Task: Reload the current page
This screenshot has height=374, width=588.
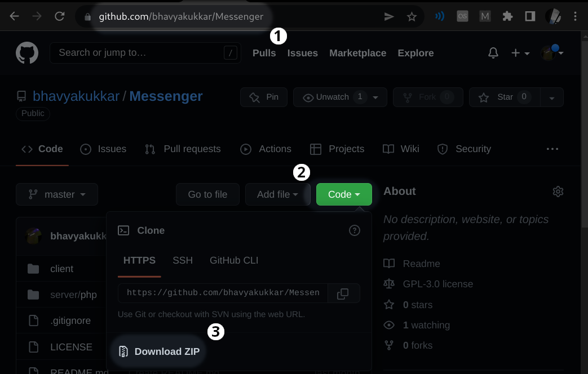Action: [60, 16]
